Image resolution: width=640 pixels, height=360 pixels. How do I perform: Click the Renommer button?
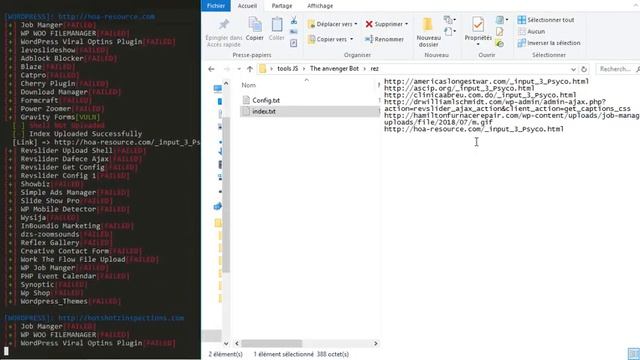384,39
